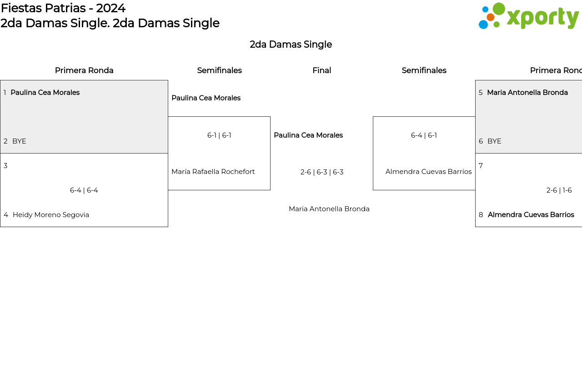Click seed 1 Paulina Cea Morales entry
Viewport: 582px width, 392px height.
pos(45,93)
